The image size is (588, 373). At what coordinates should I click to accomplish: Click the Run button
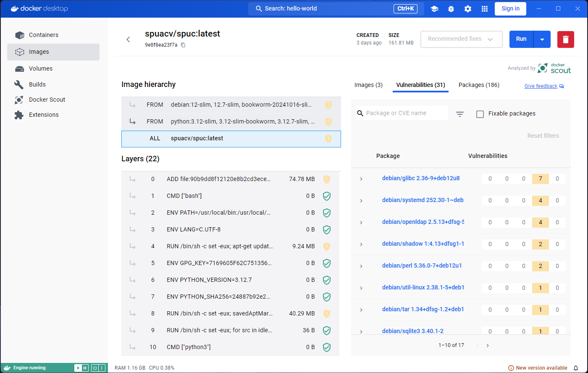click(521, 39)
